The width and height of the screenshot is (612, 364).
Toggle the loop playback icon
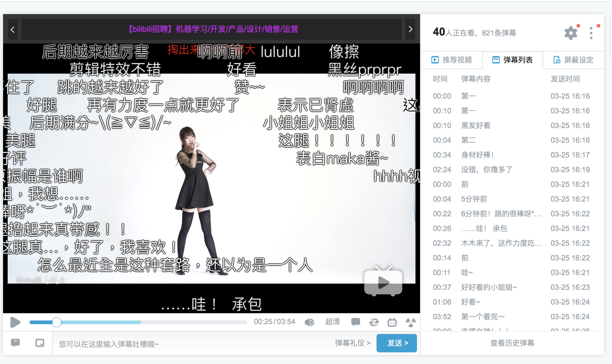tap(374, 322)
